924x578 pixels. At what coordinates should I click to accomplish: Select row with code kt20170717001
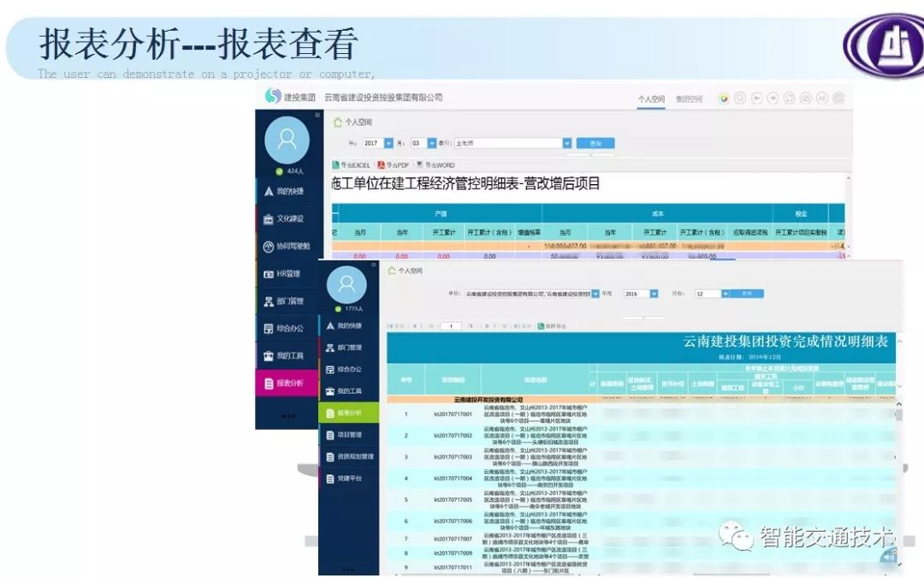[641, 414]
